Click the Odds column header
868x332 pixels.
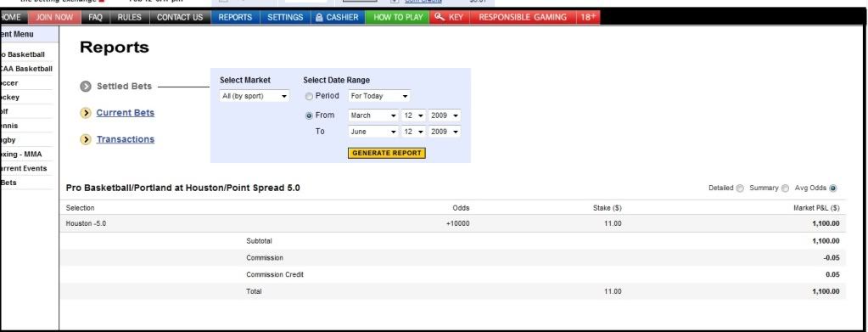click(x=461, y=208)
